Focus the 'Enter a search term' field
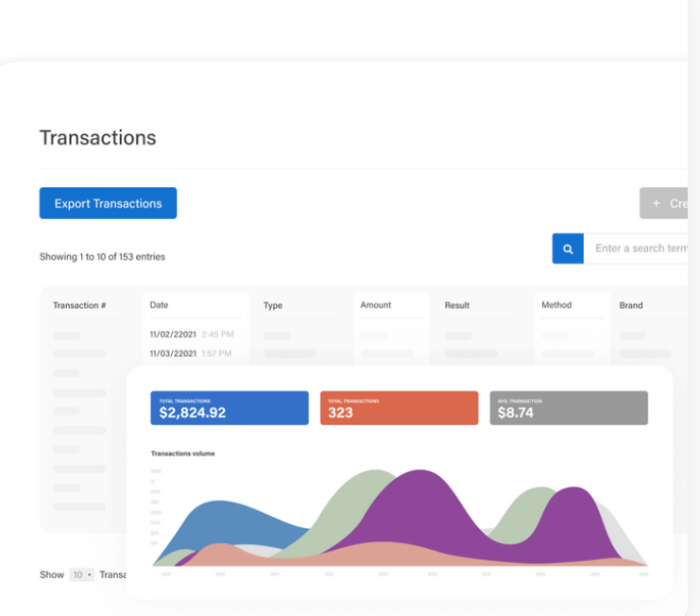This screenshot has height=616, width=700. click(640, 248)
